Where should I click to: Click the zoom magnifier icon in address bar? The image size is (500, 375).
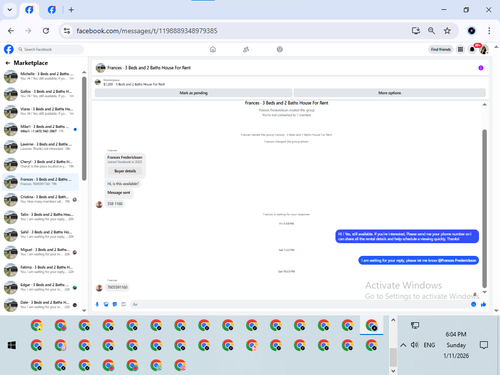coord(431,31)
